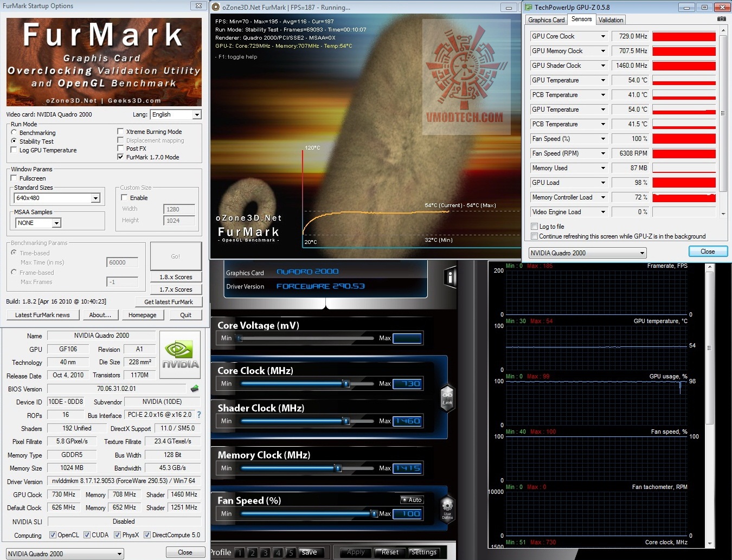Select Afterburner profile slot 2
The height and width of the screenshot is (560, 732).
(252, 553)
